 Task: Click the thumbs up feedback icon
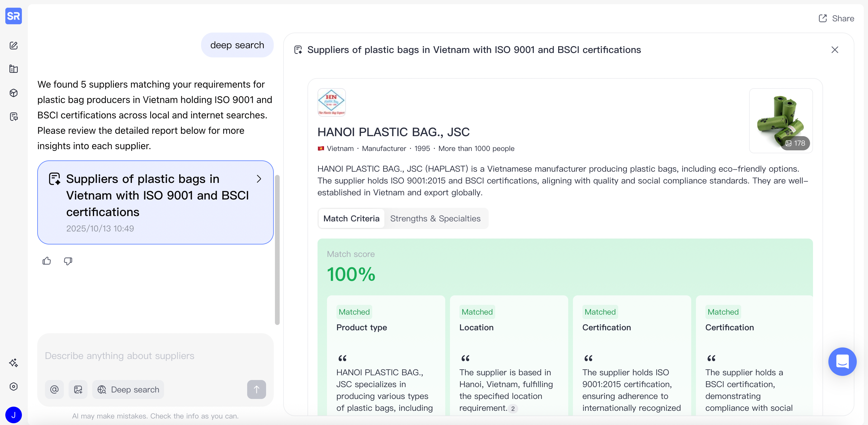[x=47, y=261]
